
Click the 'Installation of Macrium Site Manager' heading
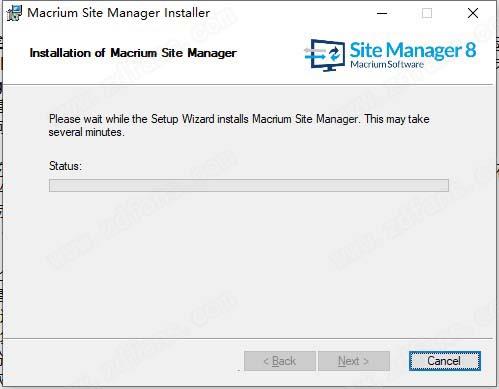tap(133, 53)
